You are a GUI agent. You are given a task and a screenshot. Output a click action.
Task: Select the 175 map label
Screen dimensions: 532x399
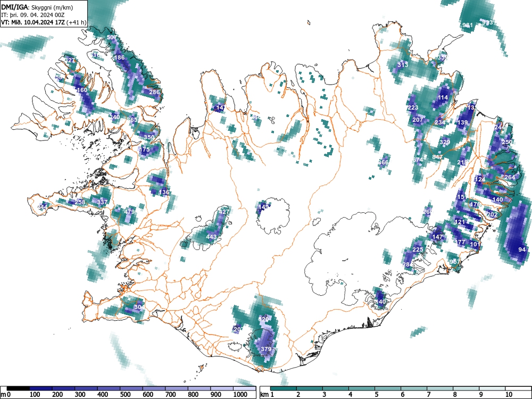click(x=145, y=149)
